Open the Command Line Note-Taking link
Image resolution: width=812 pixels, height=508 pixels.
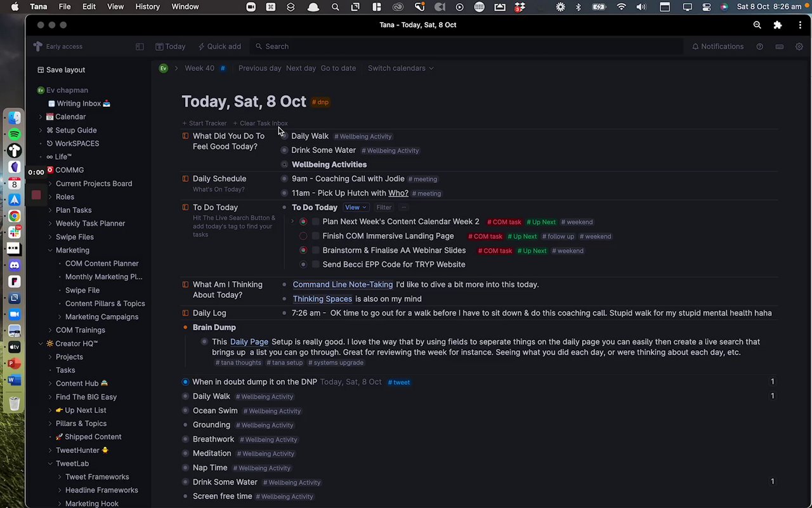pyautogui.click(x=343, y=284)
